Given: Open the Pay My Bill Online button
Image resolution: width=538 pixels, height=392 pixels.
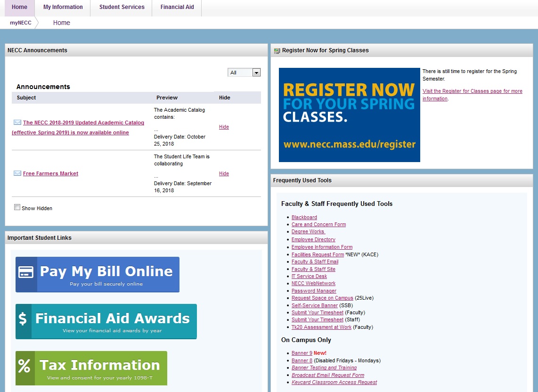Looking at the screenshot, I should tap(98, 275).
